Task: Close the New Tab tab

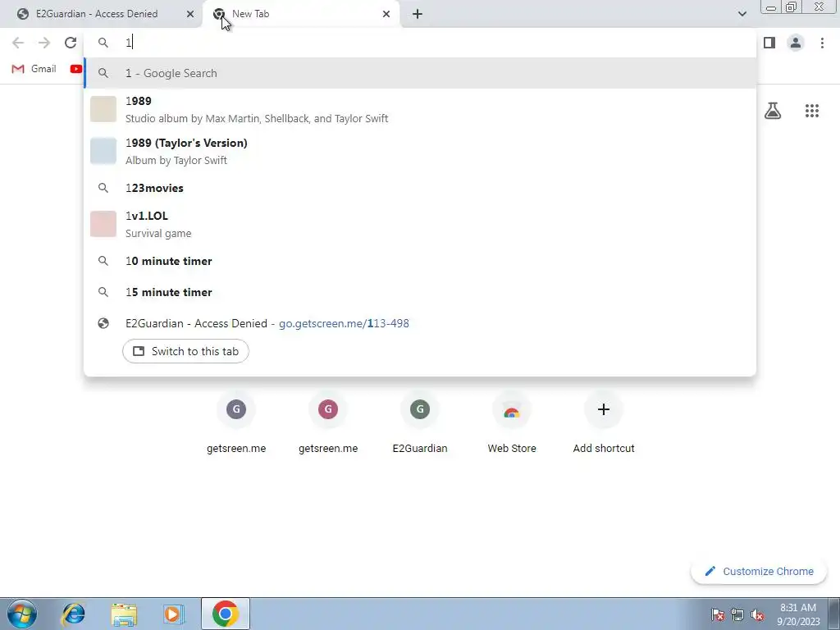Action: click(386, 14)
